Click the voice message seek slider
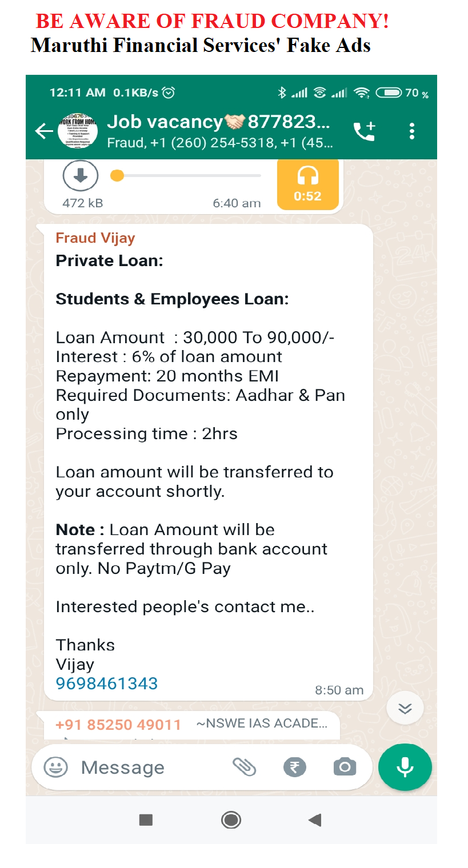 [x=189, y=176]
